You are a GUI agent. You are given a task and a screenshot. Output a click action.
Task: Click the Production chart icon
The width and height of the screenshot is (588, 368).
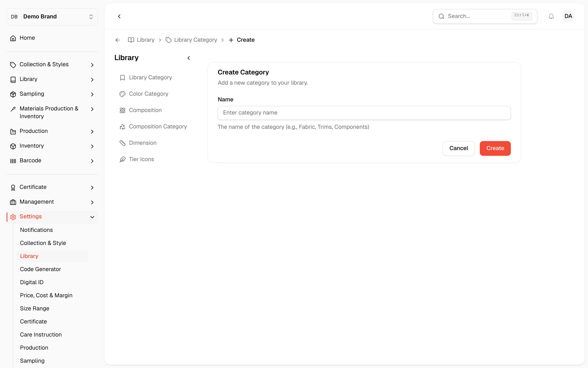(x=13, y=131)
